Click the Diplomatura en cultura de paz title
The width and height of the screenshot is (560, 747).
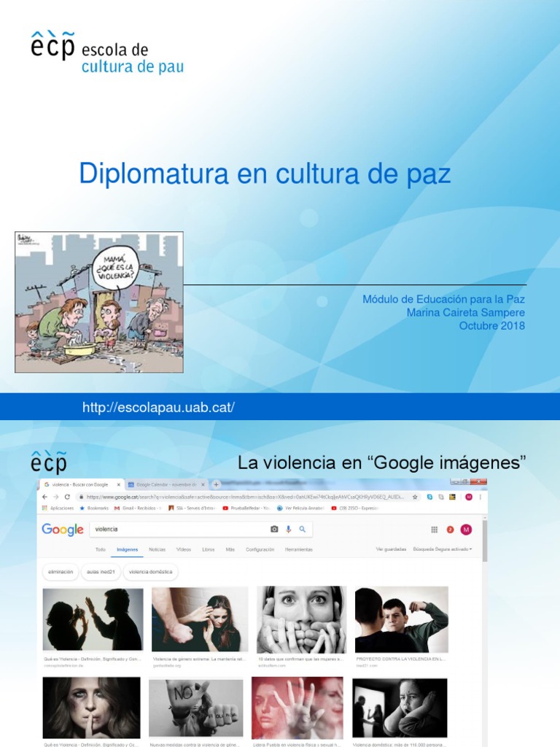click(x=265, y=174)
